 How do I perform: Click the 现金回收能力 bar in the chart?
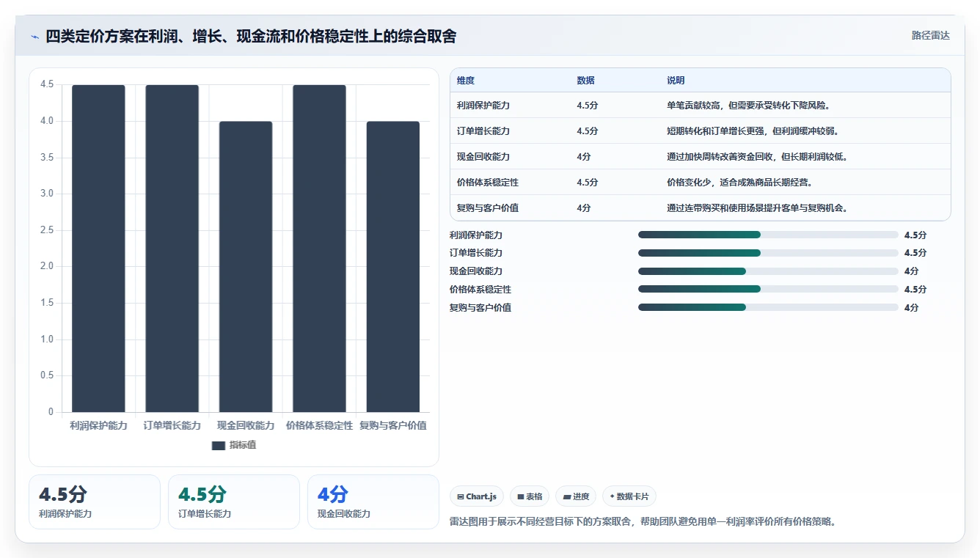coord(246,267)
